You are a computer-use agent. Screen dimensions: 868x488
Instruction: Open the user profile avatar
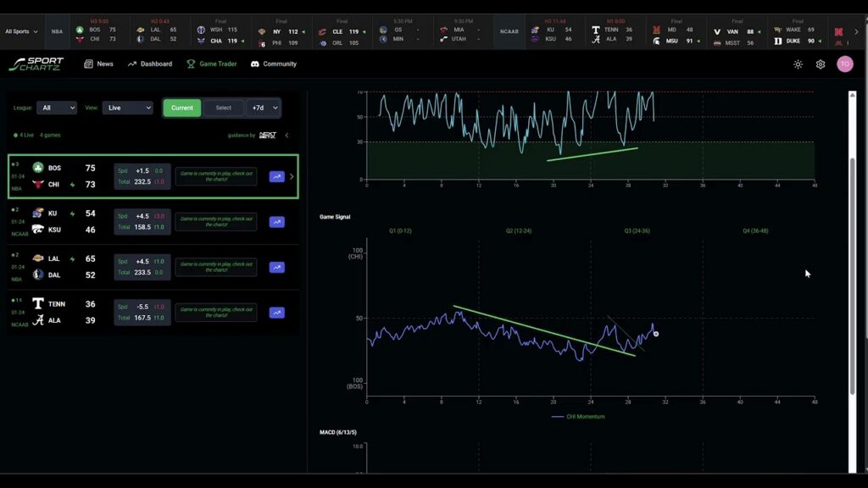click(844, 64)
